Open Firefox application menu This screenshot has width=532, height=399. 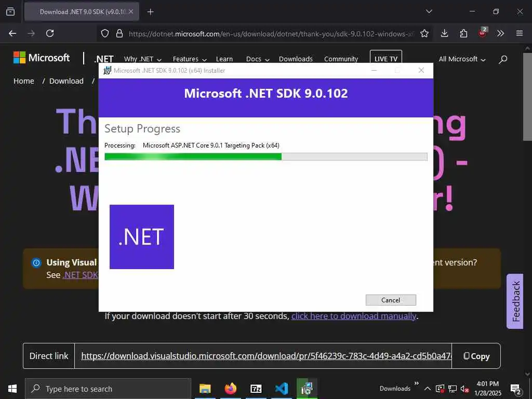520,33
